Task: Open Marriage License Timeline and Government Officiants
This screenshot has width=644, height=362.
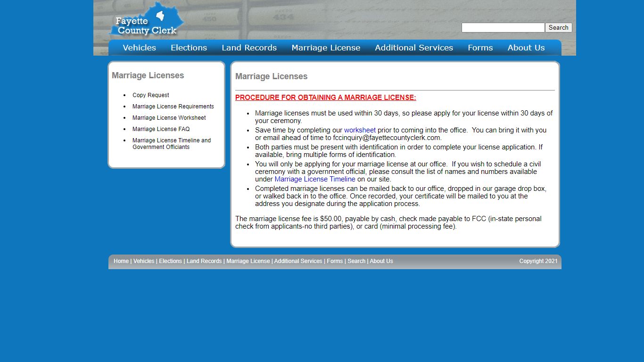Action: coord(172,144)
